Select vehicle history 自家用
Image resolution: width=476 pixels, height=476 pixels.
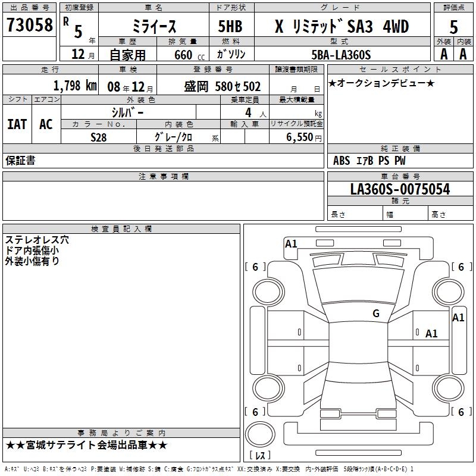(x=127, y=55)
